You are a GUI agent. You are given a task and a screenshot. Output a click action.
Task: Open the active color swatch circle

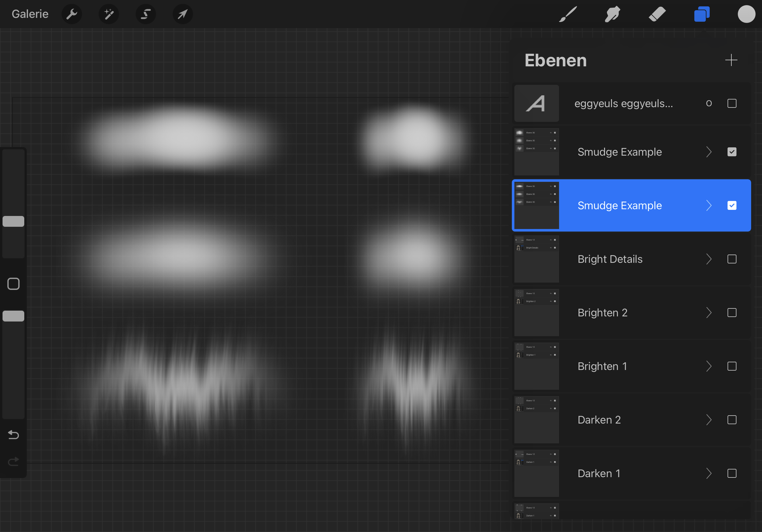746,14
